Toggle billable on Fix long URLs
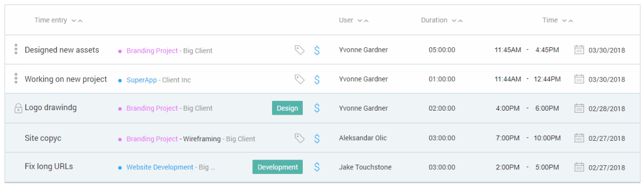This screenshot has height=187, width=644. [x=317, y=167]
